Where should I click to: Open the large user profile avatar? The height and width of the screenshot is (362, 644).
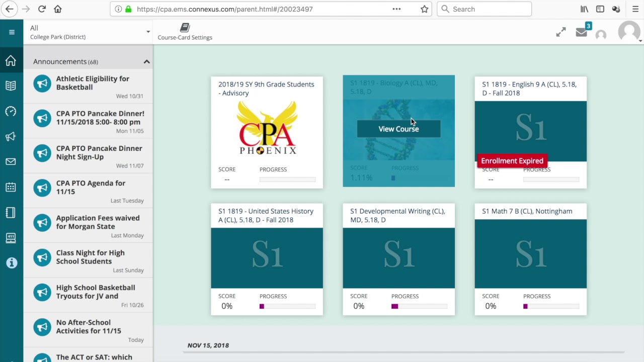click(x=629, y=32)
